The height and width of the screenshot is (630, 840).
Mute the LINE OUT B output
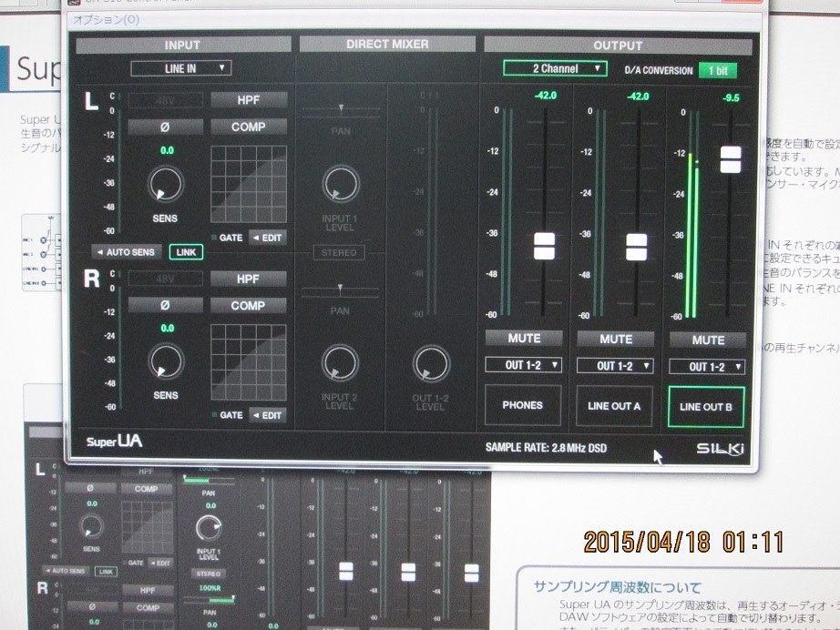coord(708,340)
